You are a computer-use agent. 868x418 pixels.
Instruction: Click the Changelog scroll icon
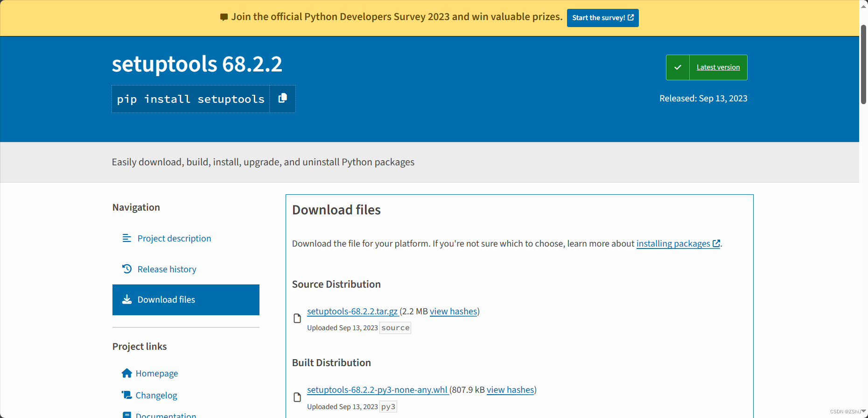[126, 395]
